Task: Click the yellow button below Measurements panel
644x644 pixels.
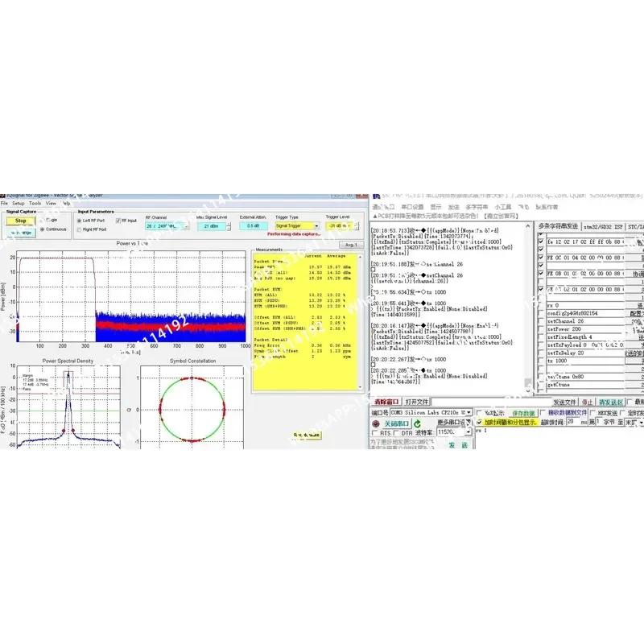Action: tap(307, 435)
